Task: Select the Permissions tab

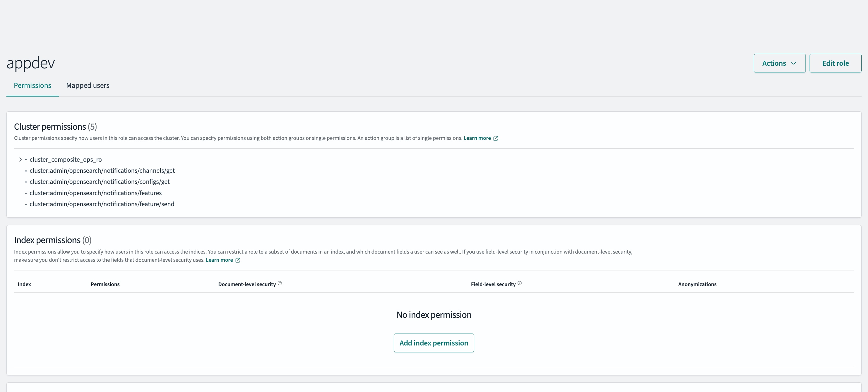Action: pos(32,85)
